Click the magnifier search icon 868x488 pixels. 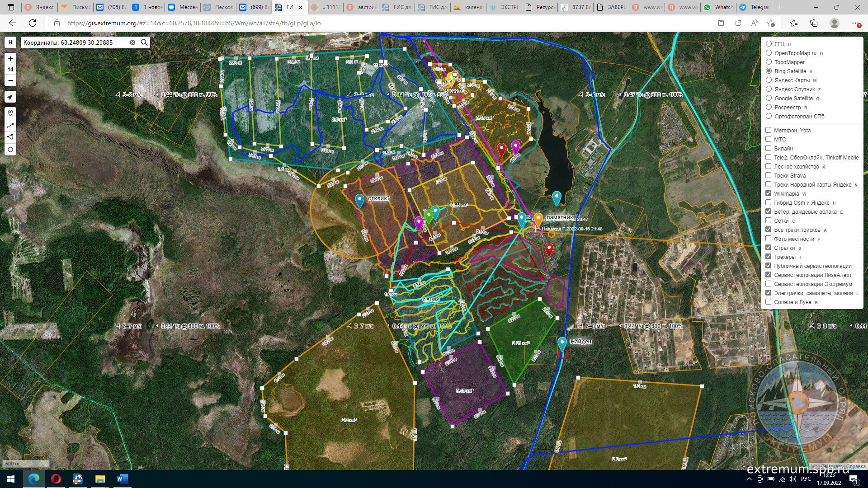(144, 42)
